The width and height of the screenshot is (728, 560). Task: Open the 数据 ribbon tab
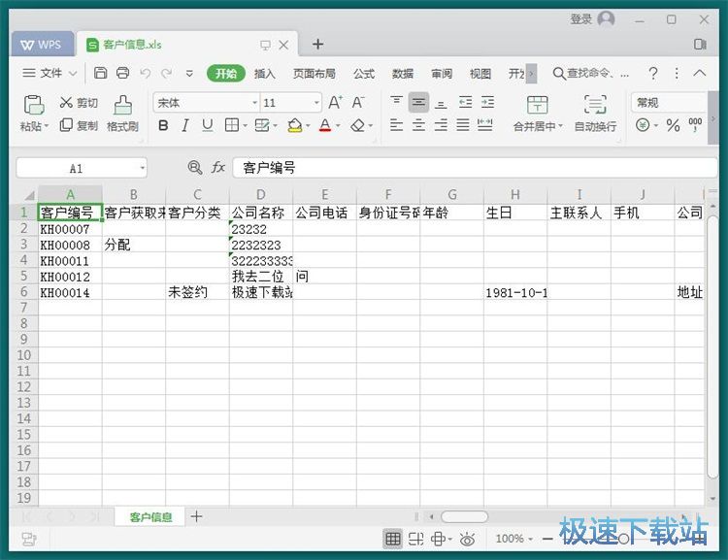[x=403, y=74]
